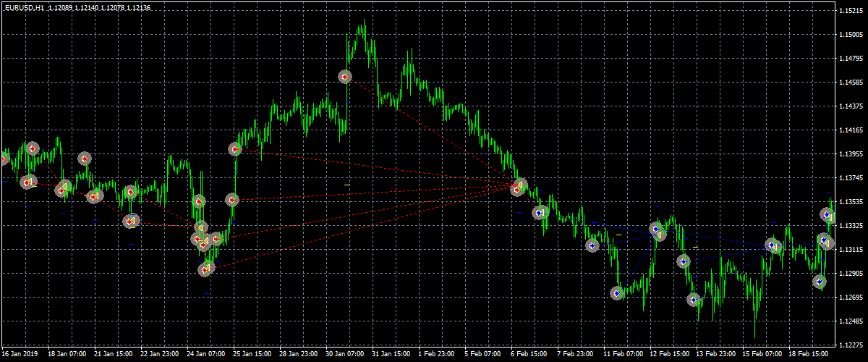Click the 31 Jan 15:00 time label

tap(391, 354)
